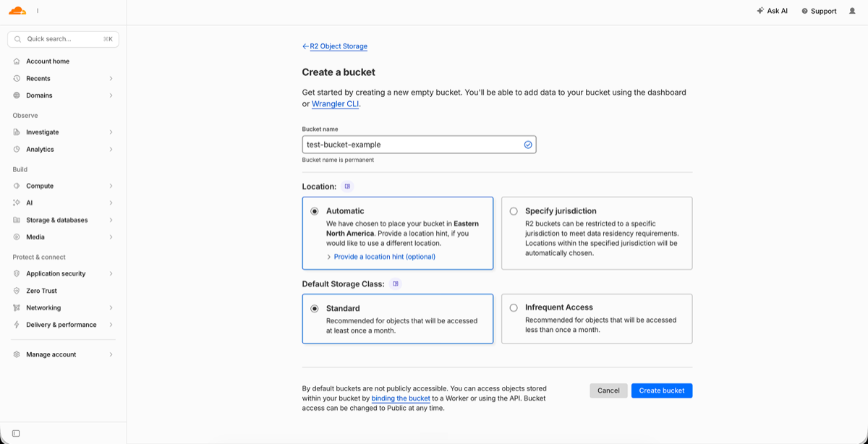The width and height of the screenshot is (868, 444).
Task: Select the Standard storage class radio
Action: click(x=314, y=308)
